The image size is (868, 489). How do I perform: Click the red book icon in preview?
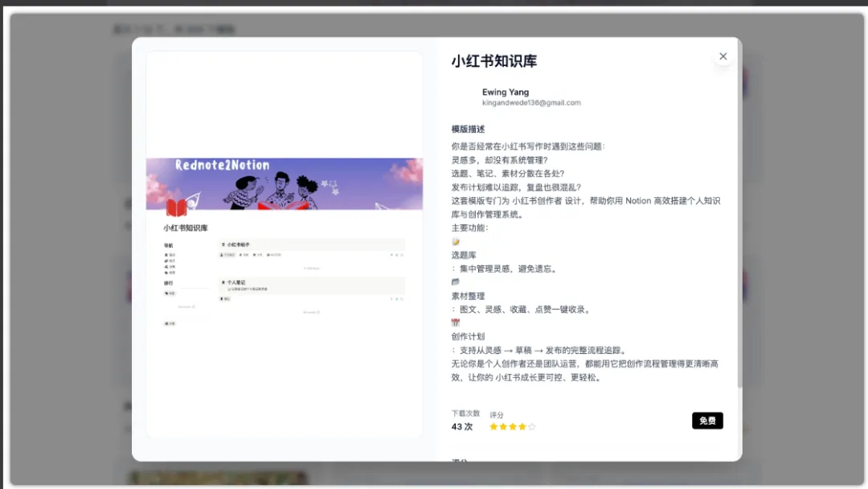click(176, 208)
